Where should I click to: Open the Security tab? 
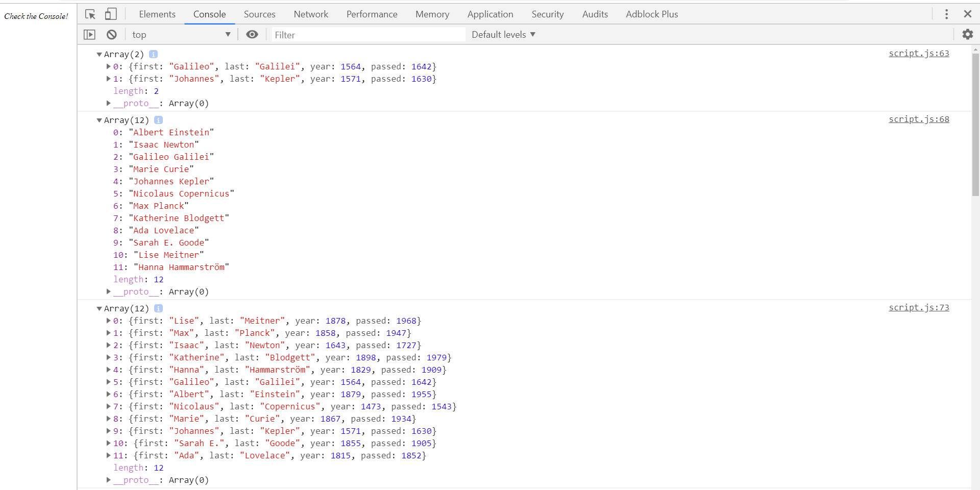[x=547, y=14]
